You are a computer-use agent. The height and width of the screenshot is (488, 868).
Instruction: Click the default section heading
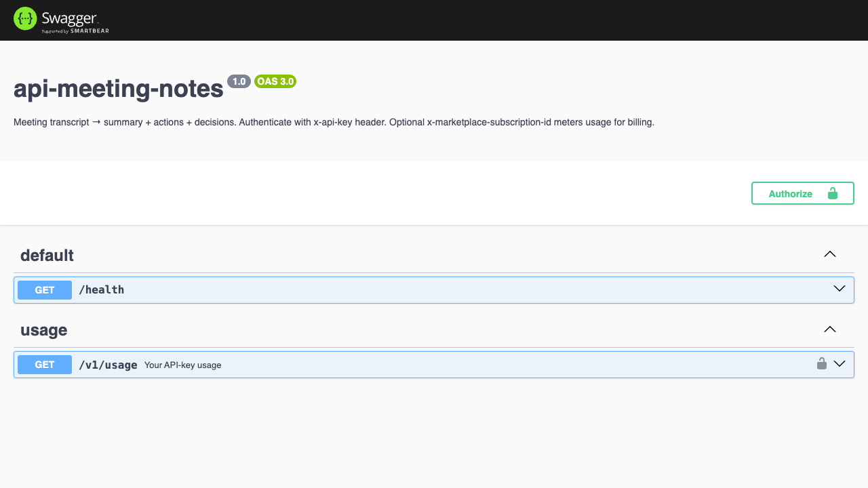[x=47, y=256]
